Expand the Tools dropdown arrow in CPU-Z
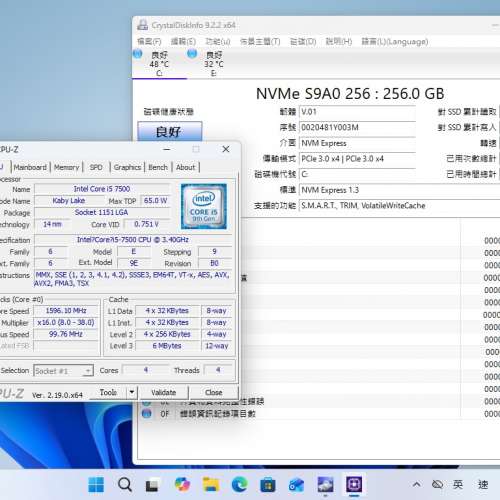The width and height of the screenshot is (500, 500). point(132,392)
